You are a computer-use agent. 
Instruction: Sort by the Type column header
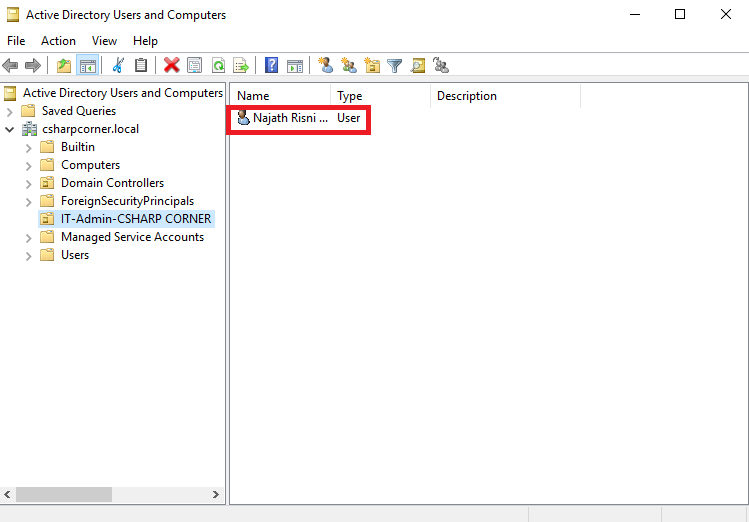click(x=380, y=96)
